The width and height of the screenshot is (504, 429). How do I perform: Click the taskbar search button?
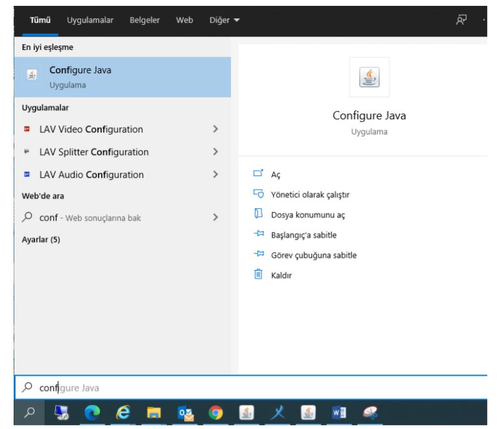[x=30, y=412]
